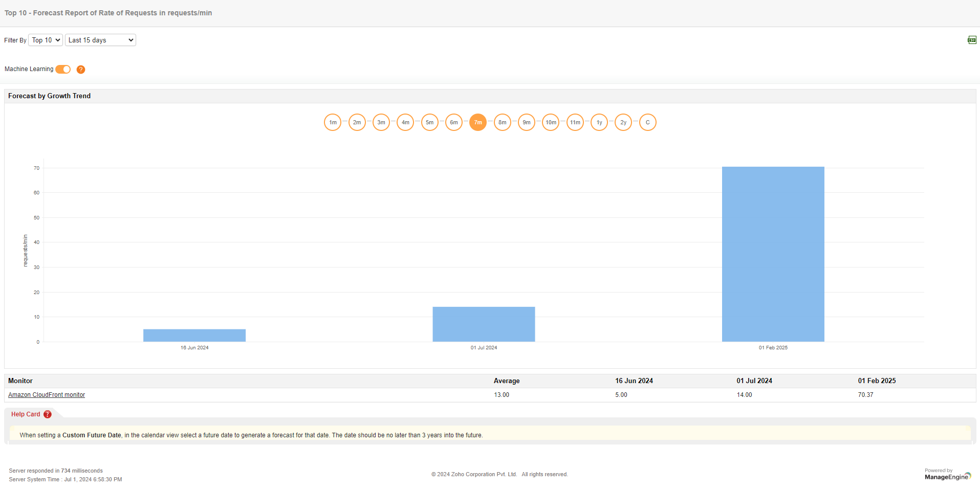The height and width of the screenshot is (490, 980).
Task: Select the 1y forecast period
Action: pos(599,122)
